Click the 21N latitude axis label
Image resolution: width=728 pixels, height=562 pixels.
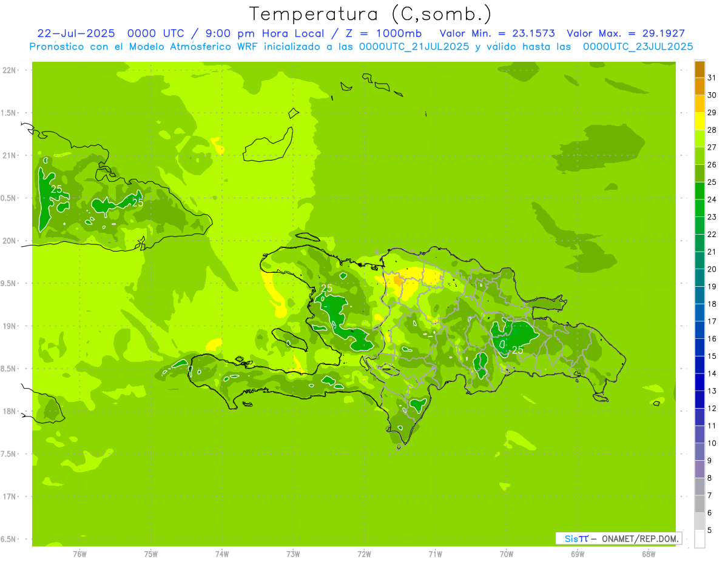coord(9,155)
